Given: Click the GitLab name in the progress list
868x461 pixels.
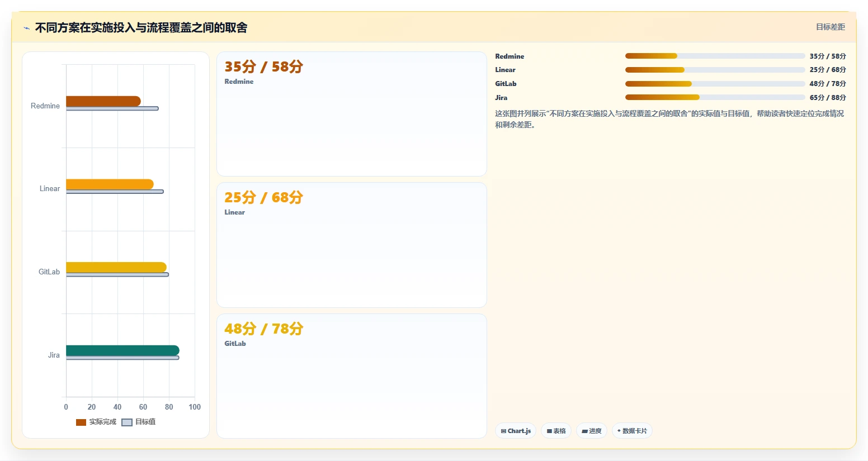Looking at the screenshot, I should [506, 84].
